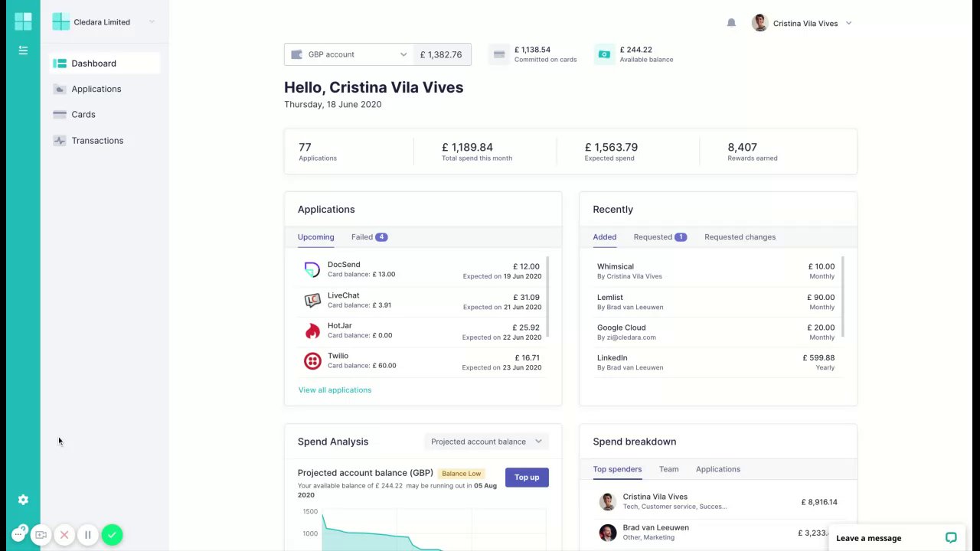The height and width of the screenshot is (551, 980).
Task: Open the Cristina Vila Vives user menu
Action: [802, 23]
